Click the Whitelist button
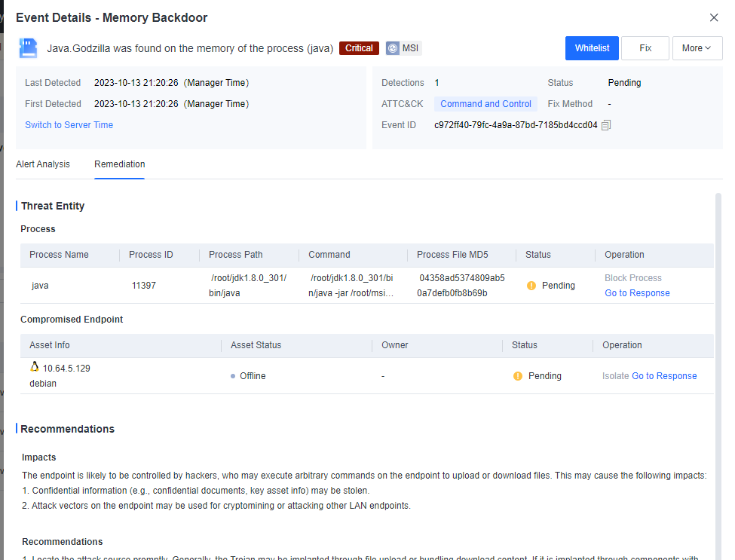The width and height of the screenshot is (735, 560). click(592, 48)
